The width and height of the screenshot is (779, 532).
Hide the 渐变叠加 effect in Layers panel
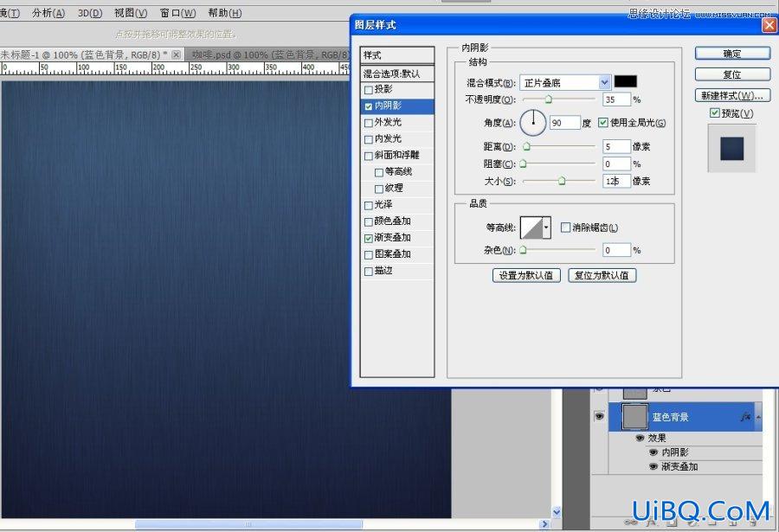coord(653,467)
